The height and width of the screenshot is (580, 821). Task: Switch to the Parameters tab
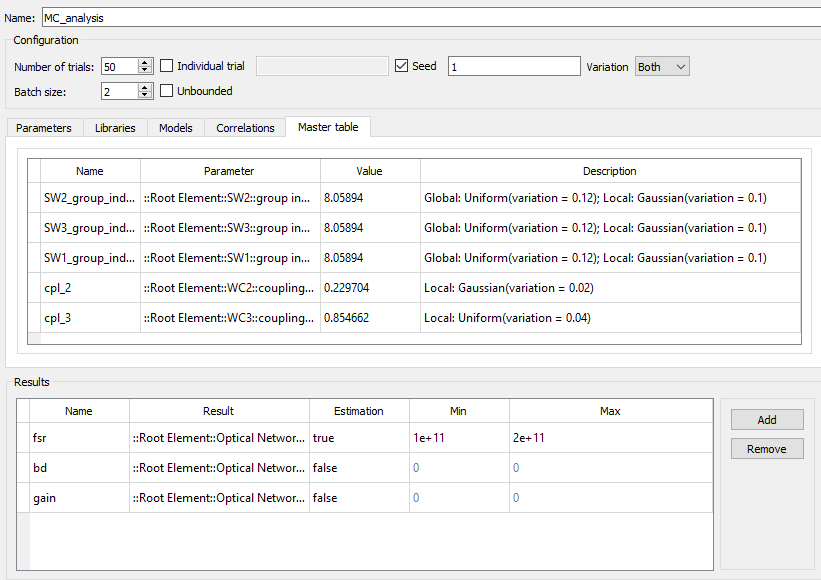tap(44, 128)
